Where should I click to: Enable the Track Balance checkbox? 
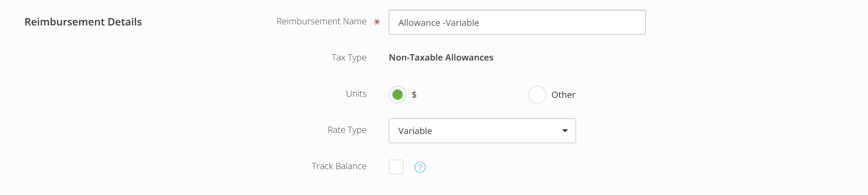coord(396,167)
